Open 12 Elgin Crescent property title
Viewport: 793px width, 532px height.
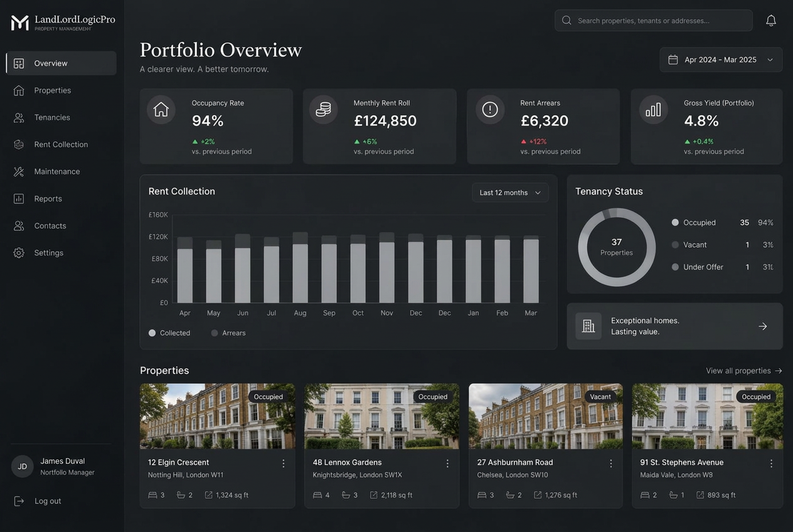tap(178, 462)
